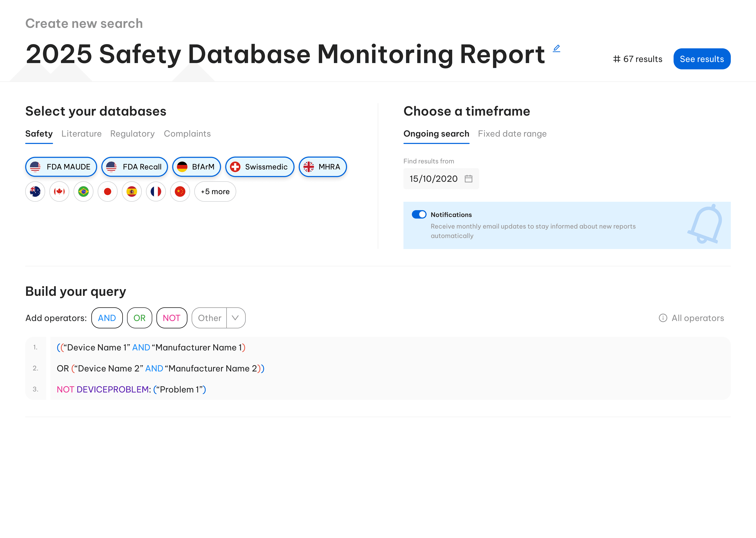The image size is (756, 538).
Task: Select the China flag database icon
Action: click(180, 191)
